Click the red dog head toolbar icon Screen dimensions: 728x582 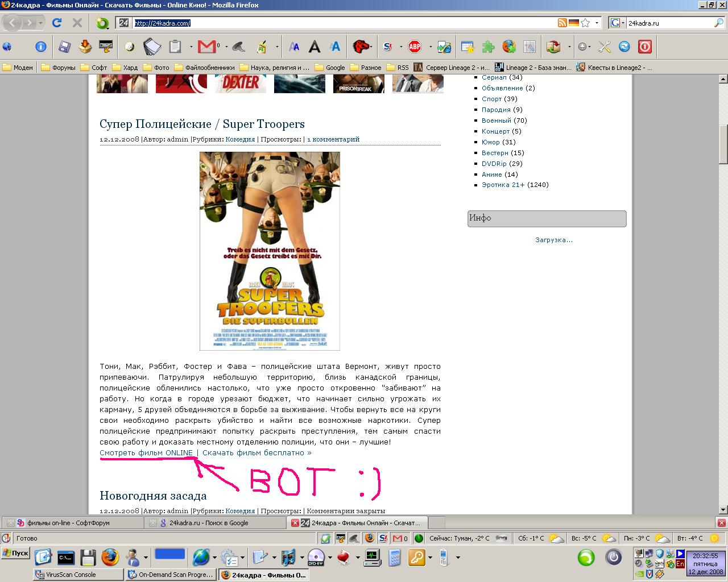pyautogui.click(x=361, y=47)
